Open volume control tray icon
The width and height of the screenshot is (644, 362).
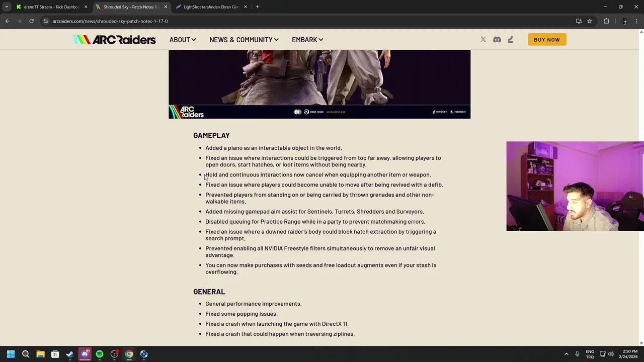611,354
